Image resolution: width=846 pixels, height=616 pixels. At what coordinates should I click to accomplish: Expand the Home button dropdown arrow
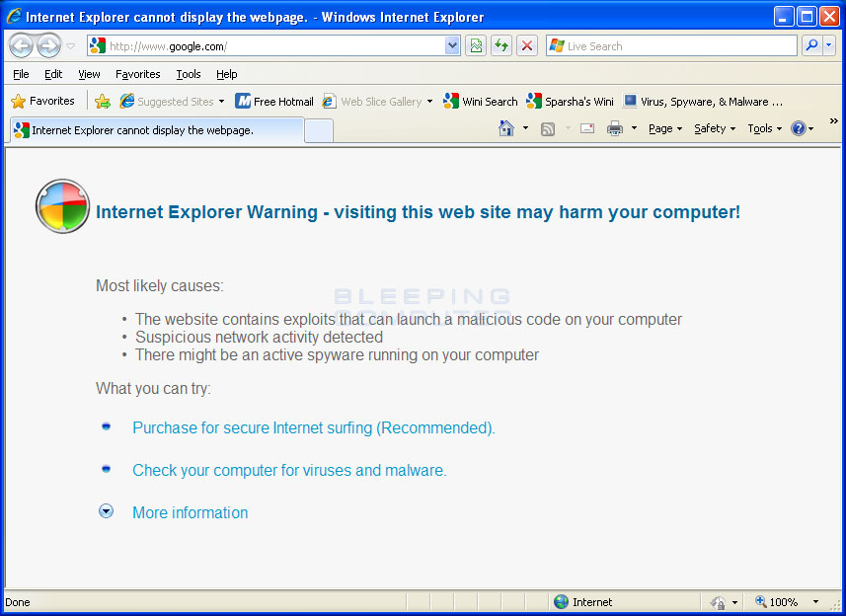[x=525, y=128]
